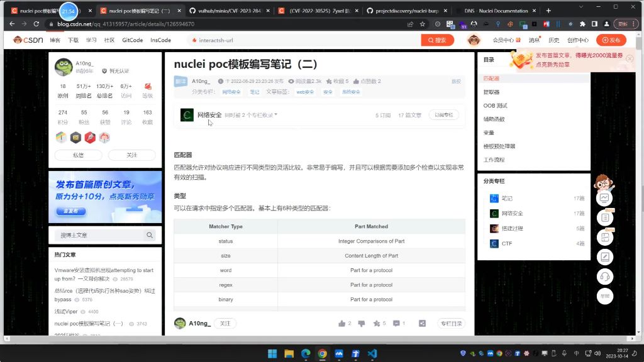Open Visual Studio Code from taskbar

[372, 353]
